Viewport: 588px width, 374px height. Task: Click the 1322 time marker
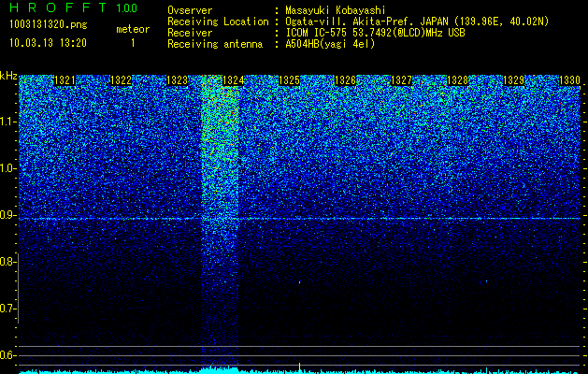point(121,80)
